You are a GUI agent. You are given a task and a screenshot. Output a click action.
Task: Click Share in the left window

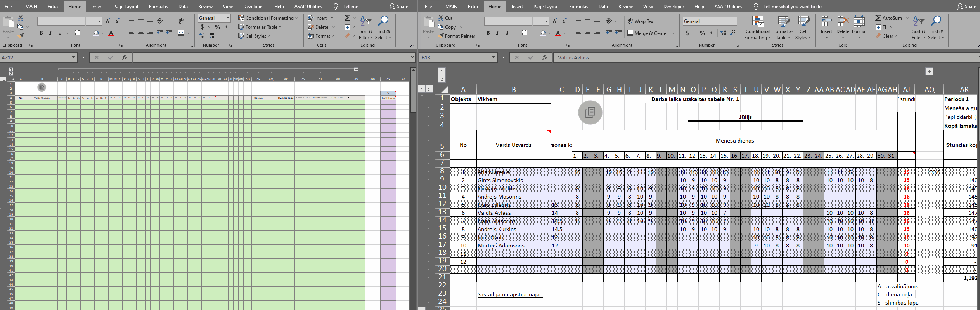[x=399, y=7]
